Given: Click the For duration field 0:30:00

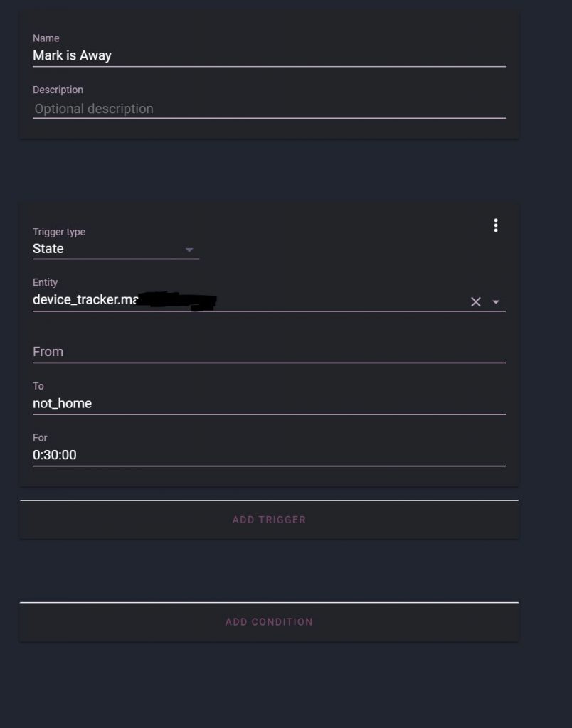Looking at the screenshot, I should pyautogui.click(x=269, y=455).
